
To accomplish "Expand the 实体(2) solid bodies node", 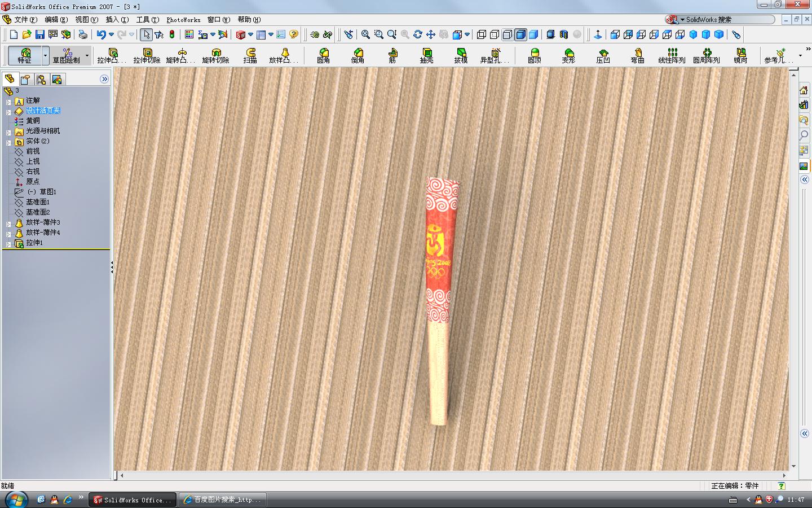I will tap(8, 142).
